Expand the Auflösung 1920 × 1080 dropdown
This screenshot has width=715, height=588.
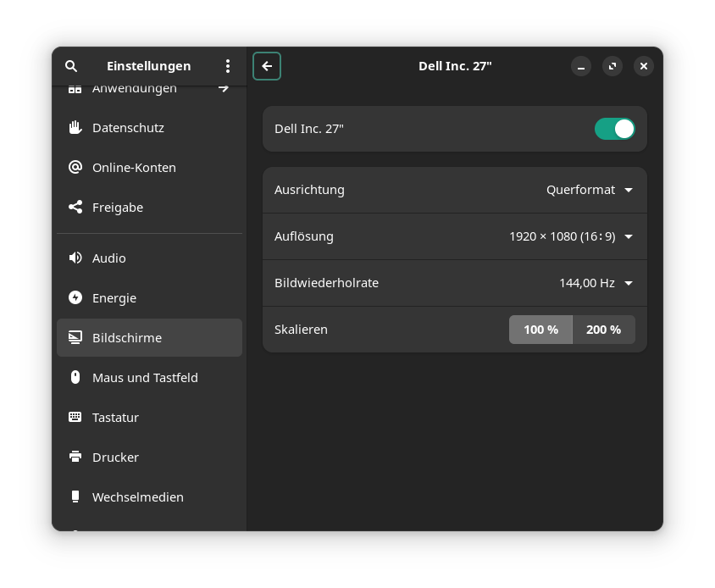[x=571, y=236]
